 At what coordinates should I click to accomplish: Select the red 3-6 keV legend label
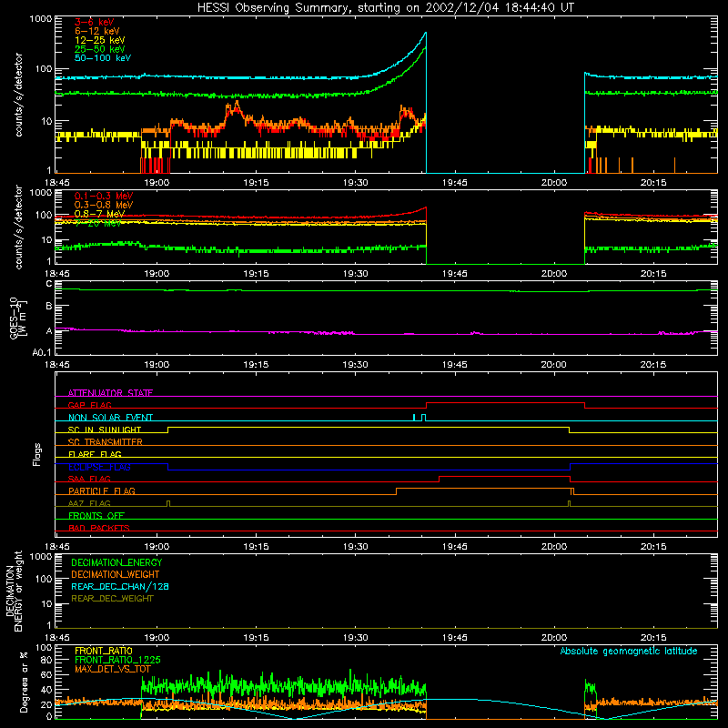pyautogui.click(x=94, y=22)
